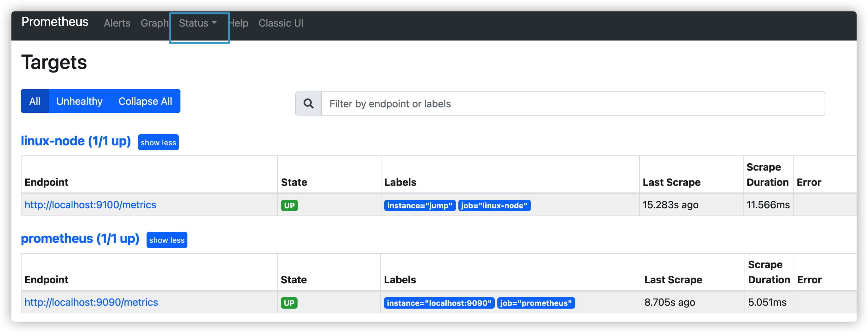Open http://localhost:9090/metrics endpoint link
This screenshot has width=868, height=333.
click(x=91, y=302)
